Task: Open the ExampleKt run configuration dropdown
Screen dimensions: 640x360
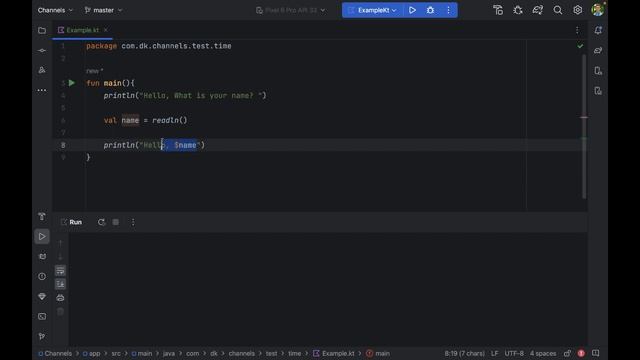Action: pos(373,10)
